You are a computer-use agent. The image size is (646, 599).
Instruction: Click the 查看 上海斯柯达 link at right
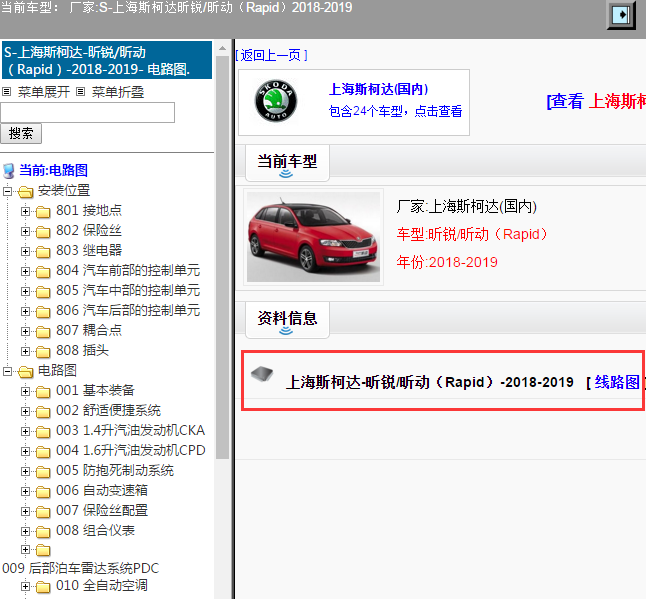(x=596, y=101)
